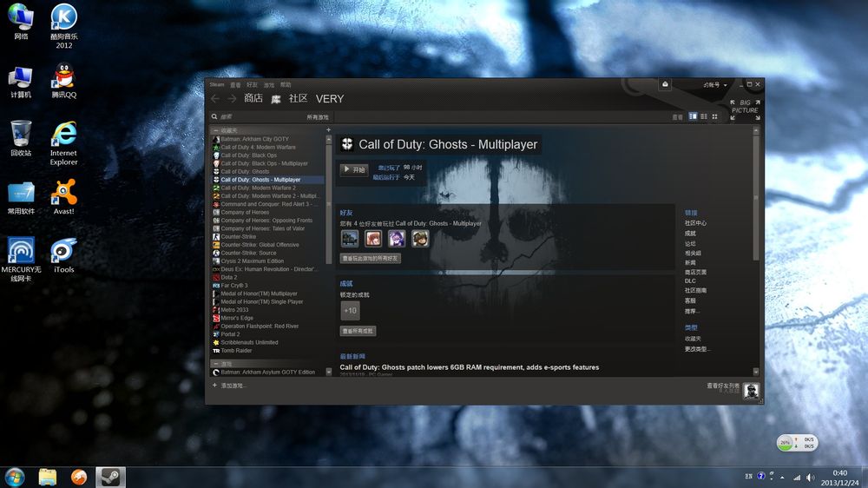Open the 游戏 Games menu
Image resolution: width=868 pixels, height=488 pixels.
tap(269, 85)
